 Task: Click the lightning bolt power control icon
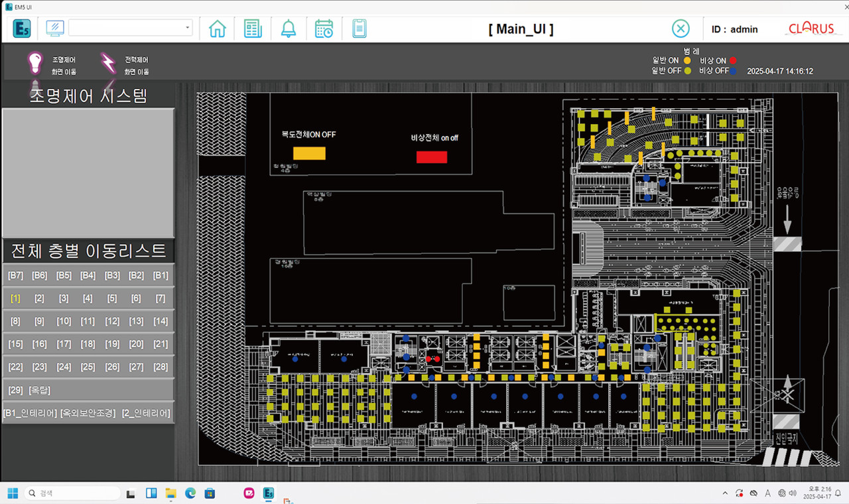point(107,63)
